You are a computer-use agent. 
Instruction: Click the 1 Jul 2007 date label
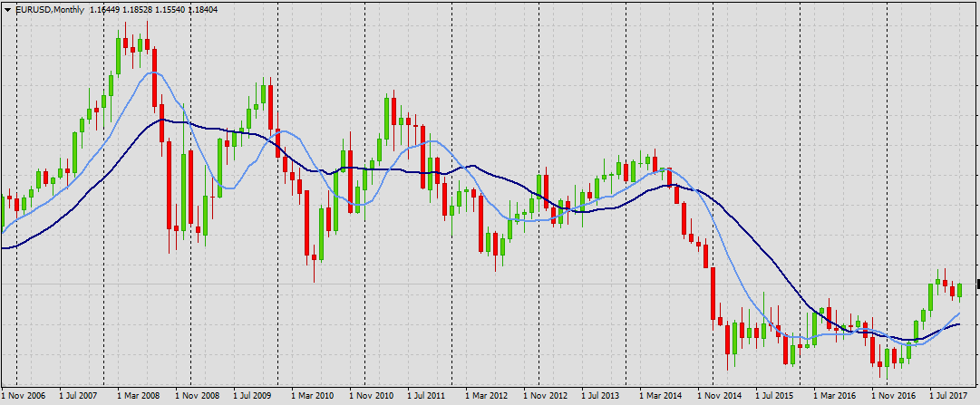pos(79,396)
